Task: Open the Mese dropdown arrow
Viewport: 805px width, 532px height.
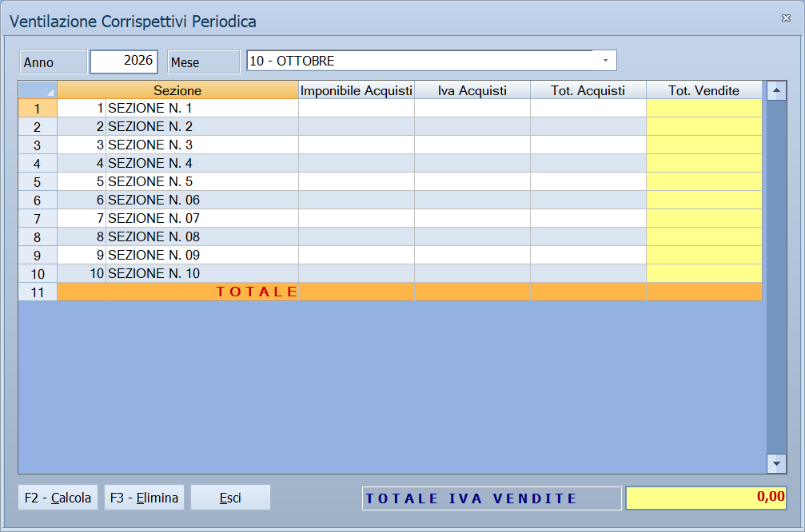Action: [x=605, y=61]
